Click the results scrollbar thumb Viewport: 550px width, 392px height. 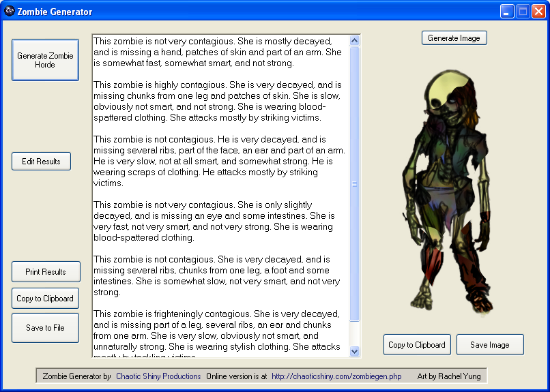tap(355, 184)
